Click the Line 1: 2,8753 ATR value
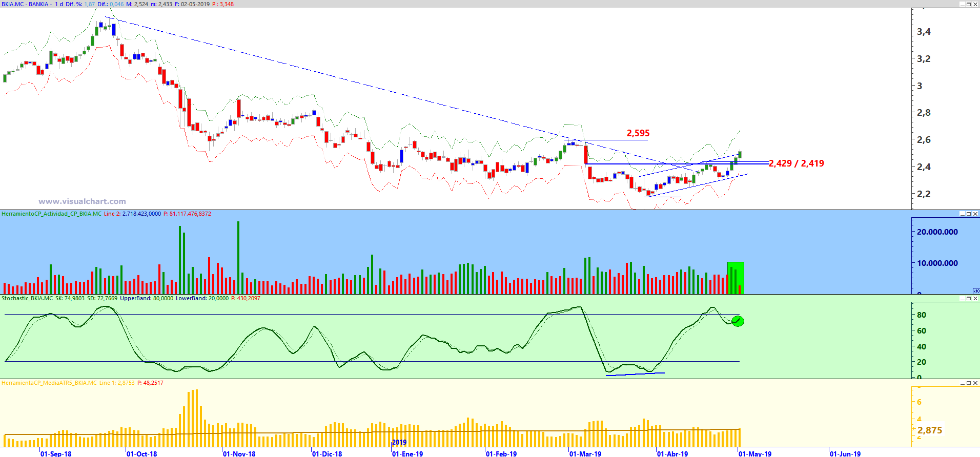The width and height of the screenshot is (980, 457). pyautogui.click(x=117, y=383)
